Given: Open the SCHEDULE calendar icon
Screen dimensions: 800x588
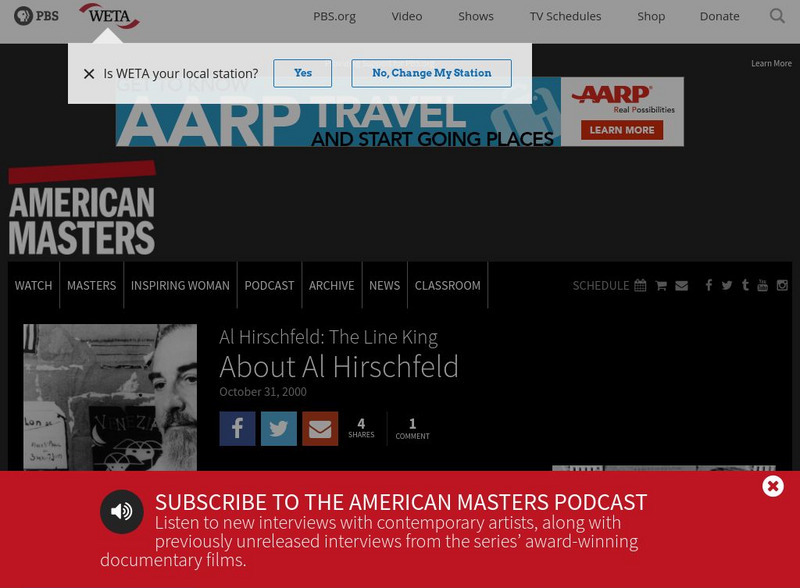Looking at the screenshot, I should (x=640, y=285).
